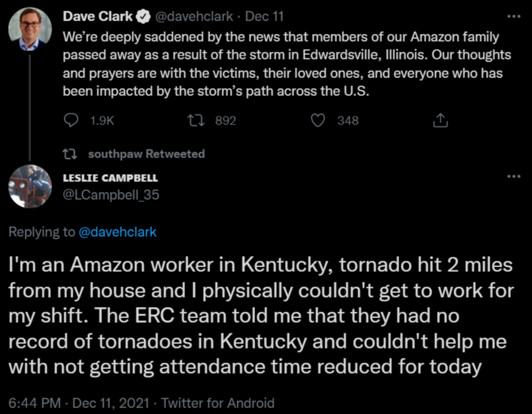Open the share icon on Dave Clark's tweet
Screen dimensions: 532x414
[441, 120]
